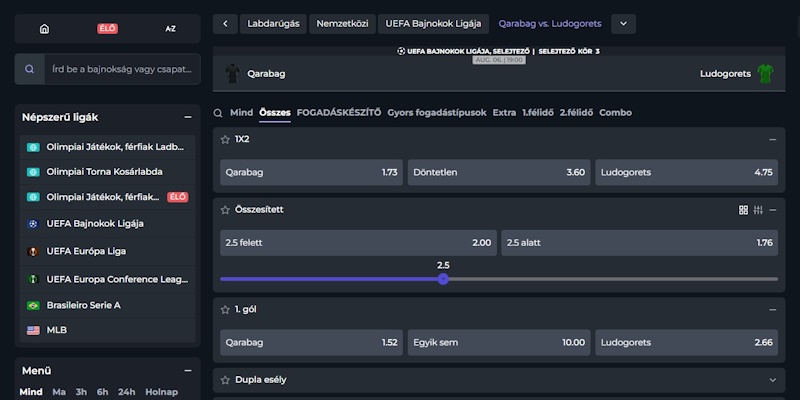800x400 pixels.
Task: Collapse the 1. gól market
Action: pos(772,310)
